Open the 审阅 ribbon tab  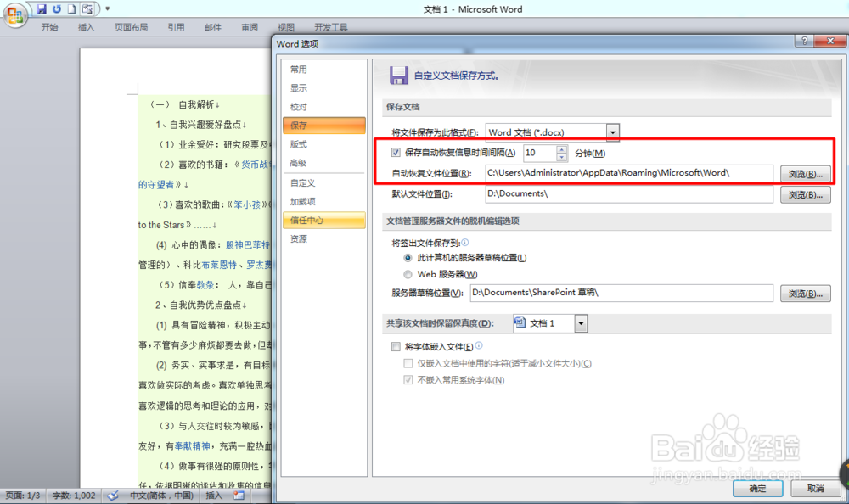250,27
